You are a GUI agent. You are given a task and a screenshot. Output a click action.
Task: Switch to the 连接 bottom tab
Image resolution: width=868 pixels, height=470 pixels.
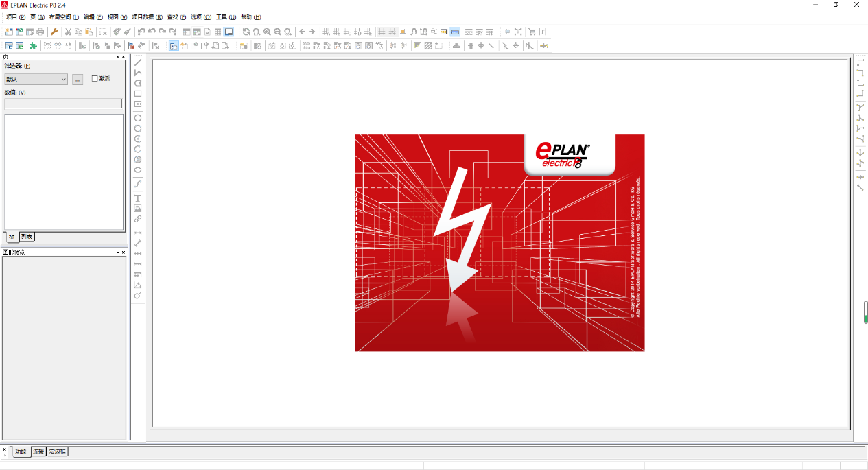[38, 451]
